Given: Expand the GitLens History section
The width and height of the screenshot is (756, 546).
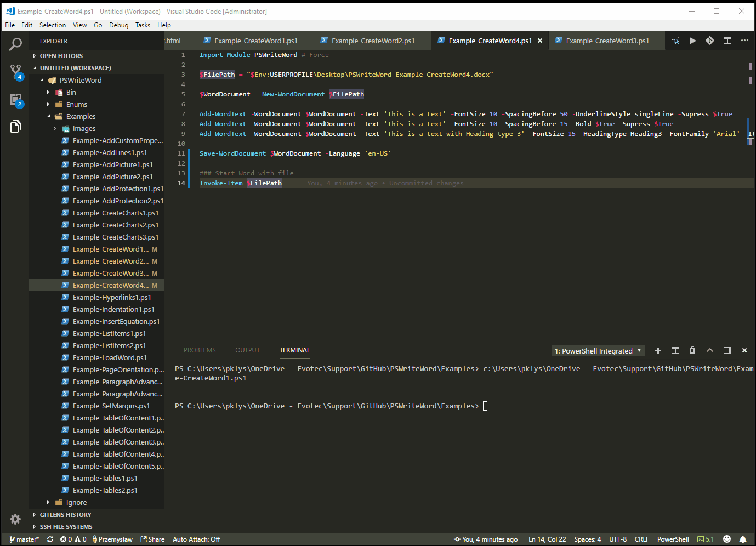Looking at the screenshot, I should (65, 515).
